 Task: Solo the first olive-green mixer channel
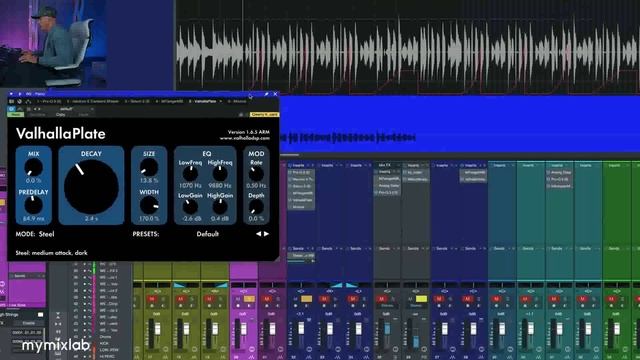point(162,299)
